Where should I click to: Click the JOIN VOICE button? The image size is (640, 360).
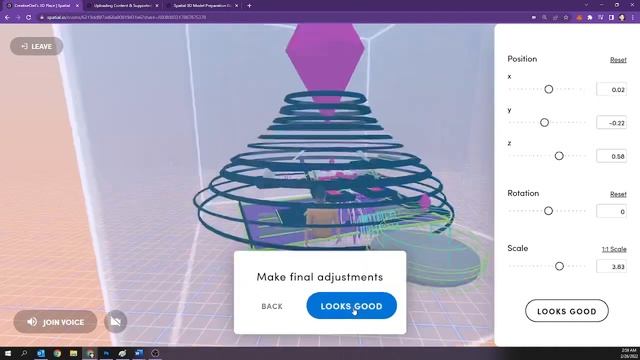(55, 322)
